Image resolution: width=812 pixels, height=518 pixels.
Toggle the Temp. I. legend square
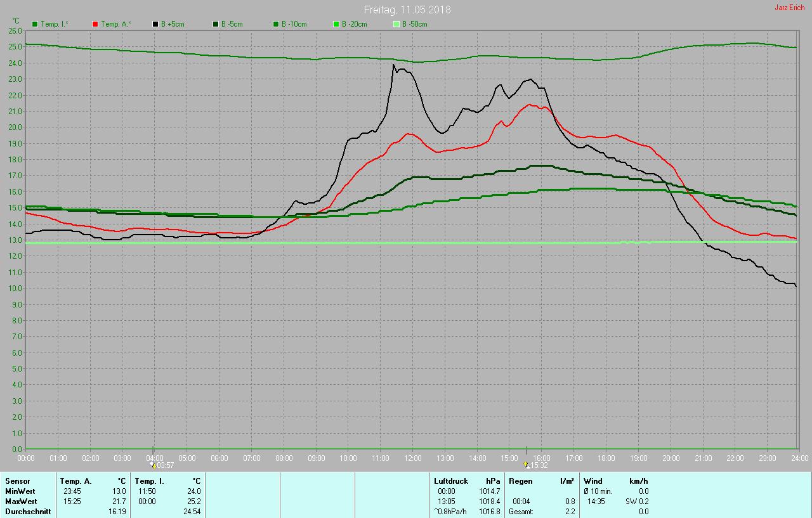[x=35, y=24]
